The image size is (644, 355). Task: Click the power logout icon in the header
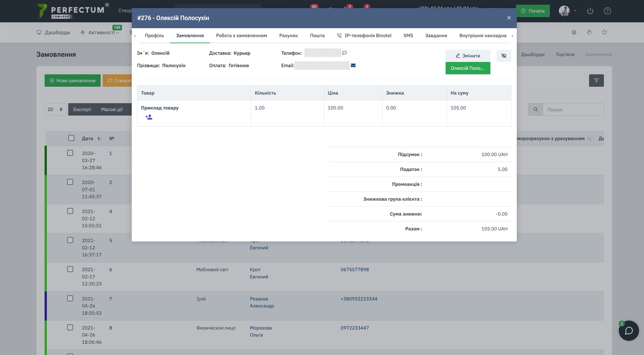click(590, 11)
